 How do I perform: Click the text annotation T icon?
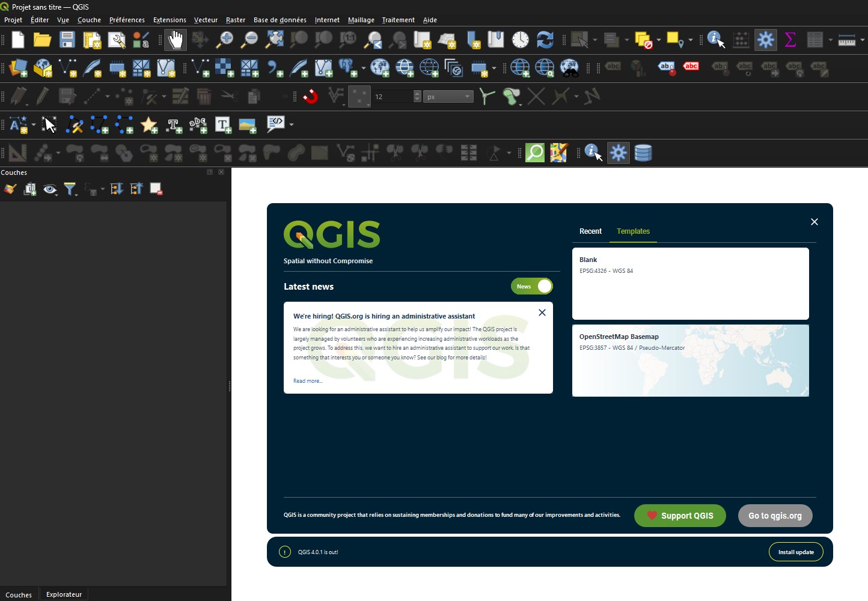coord(222,124)
